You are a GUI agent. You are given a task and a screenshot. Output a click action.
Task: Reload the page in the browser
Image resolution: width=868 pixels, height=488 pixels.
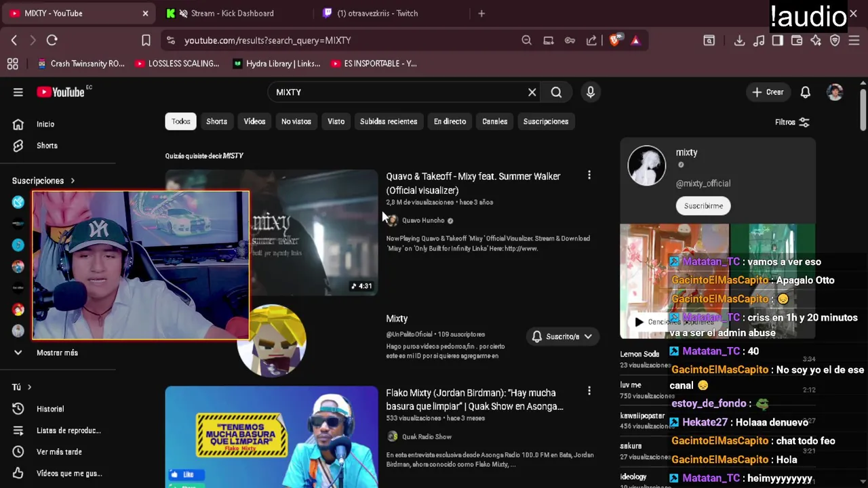52,41
